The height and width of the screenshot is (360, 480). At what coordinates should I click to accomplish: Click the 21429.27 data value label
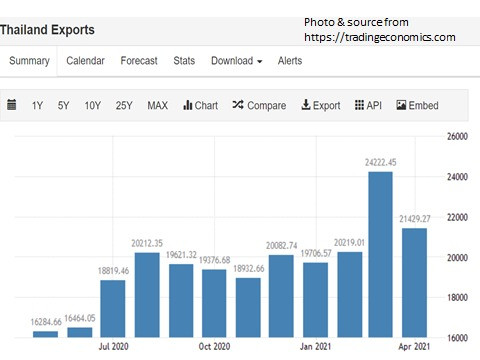[x=415, y=219]
